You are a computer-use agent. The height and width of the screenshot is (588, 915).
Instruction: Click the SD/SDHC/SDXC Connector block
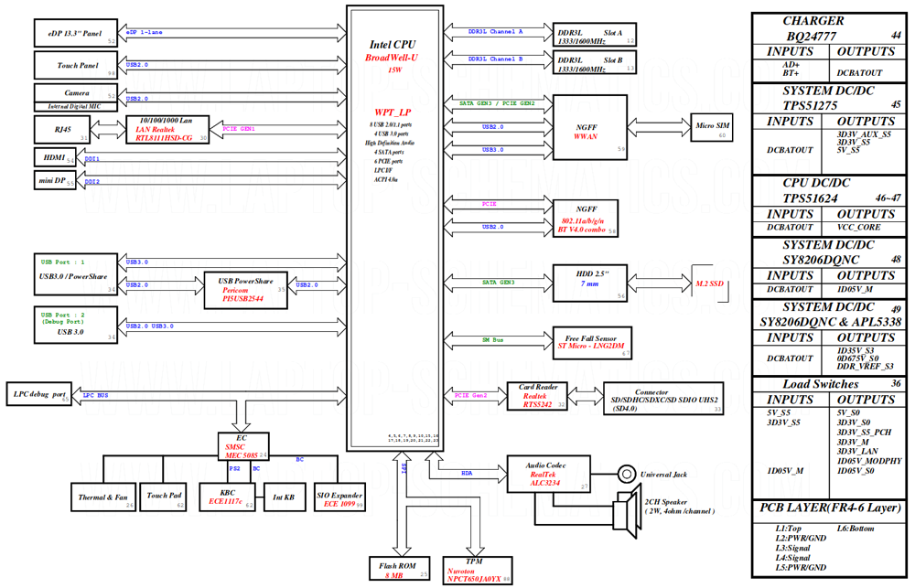pos(663,399)
